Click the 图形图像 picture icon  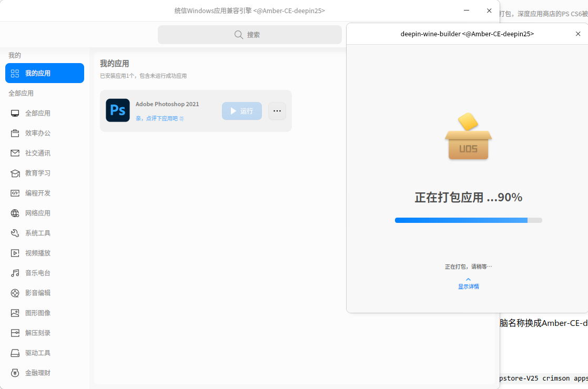click(x=15, y=313)
